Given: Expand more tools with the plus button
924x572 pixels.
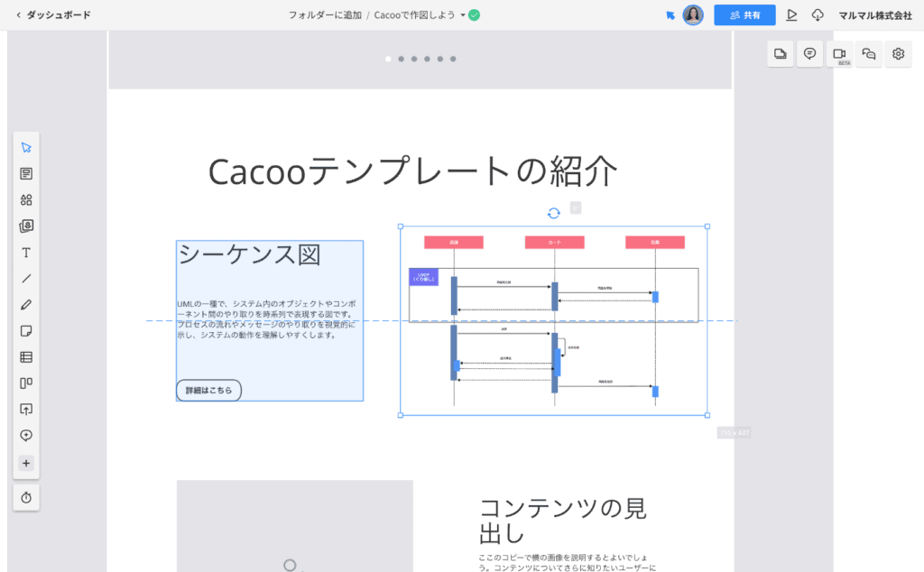Looking at the screenshot, I should [26, 463].
